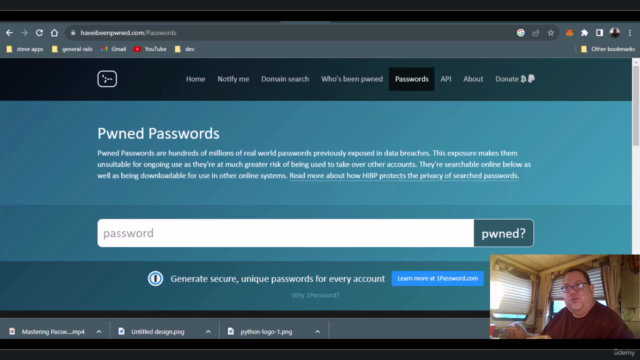This screenshot has height=360, width=640.
Task: Click the PayPal donate icon
Action: [x=531, y=79]
